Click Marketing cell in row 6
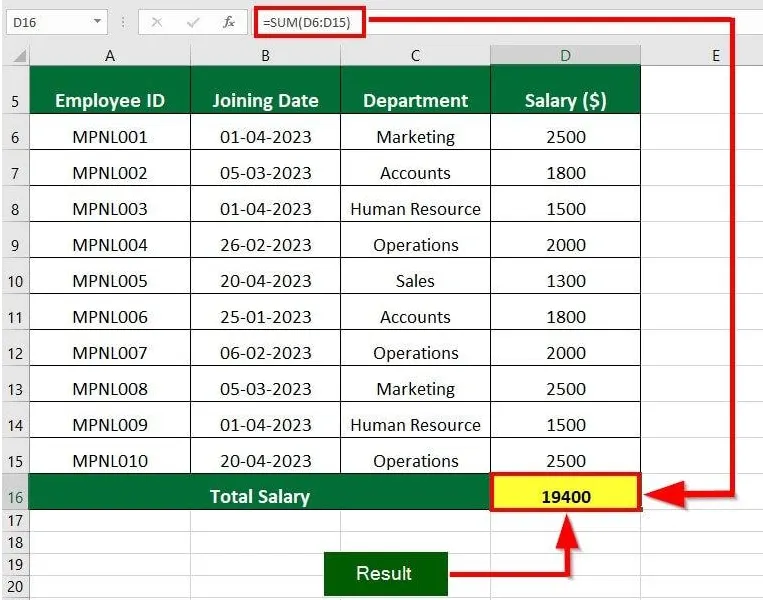 pyautogui.click(x=415, y=132)
